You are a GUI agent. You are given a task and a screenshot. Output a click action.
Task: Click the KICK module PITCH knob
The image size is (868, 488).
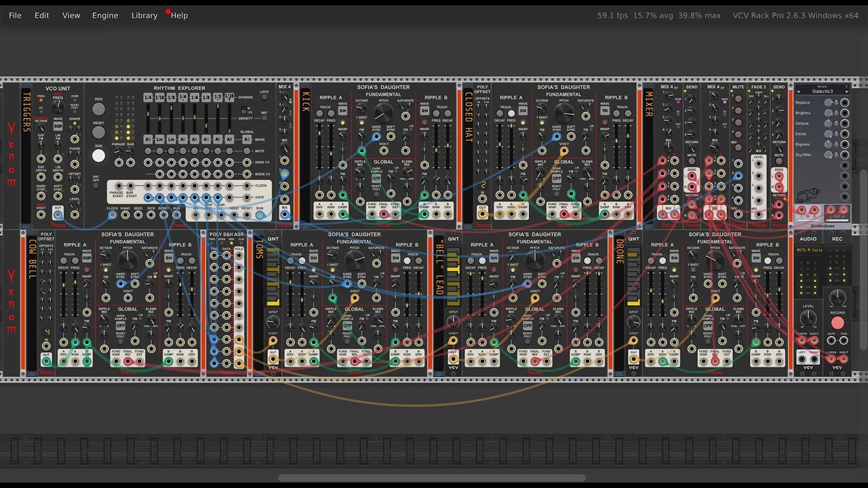pyautogui.click(x=384, y=113)
